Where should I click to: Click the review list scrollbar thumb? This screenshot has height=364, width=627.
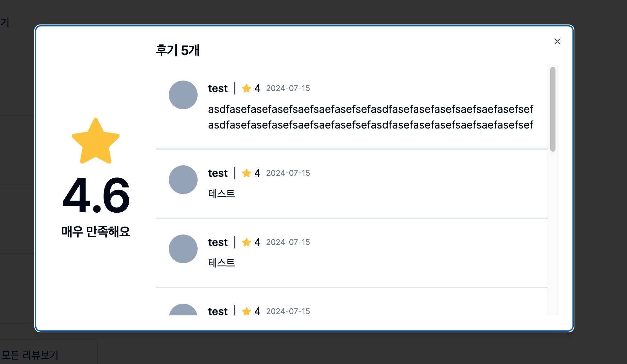(553, 109)
